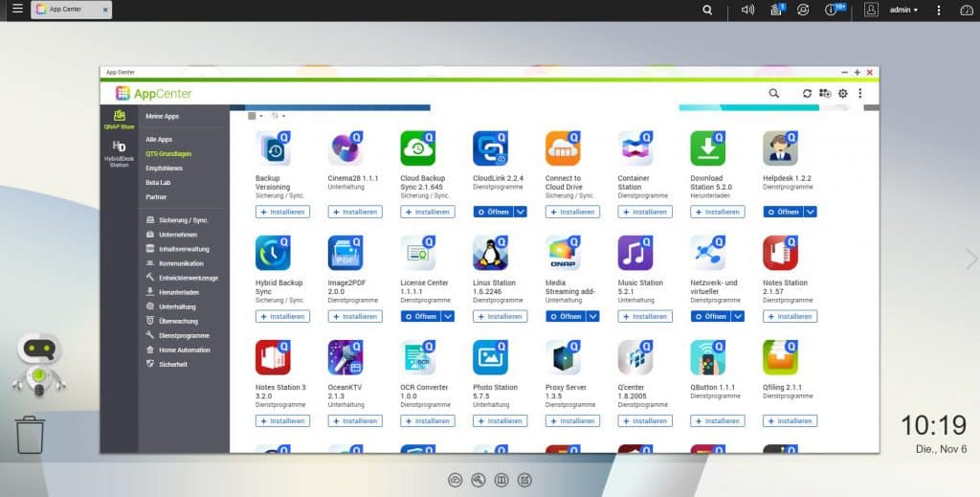The width and height of the screenshot is (980, 497).
Task: Install Linux Station
Action: coord(500,316)
